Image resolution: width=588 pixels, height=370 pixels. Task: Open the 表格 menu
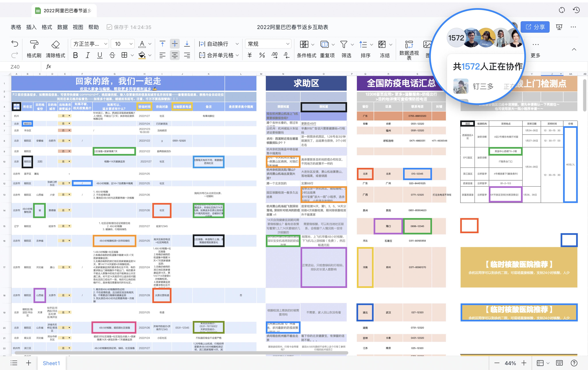click(x=16, y=27)
